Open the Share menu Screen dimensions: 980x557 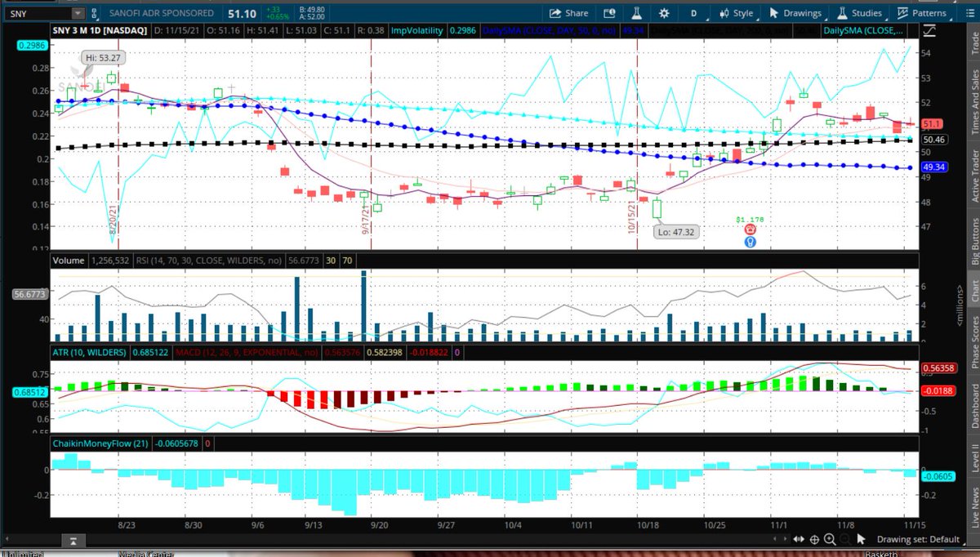click(x=569, y=13)
